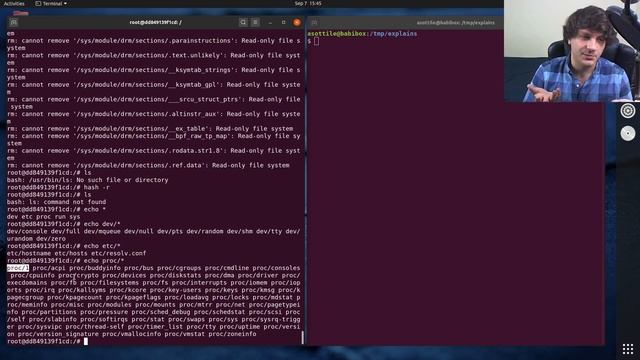Click 'etc/hostname etc/hosts etc/resolv.conf' output

tap(76, 253)
